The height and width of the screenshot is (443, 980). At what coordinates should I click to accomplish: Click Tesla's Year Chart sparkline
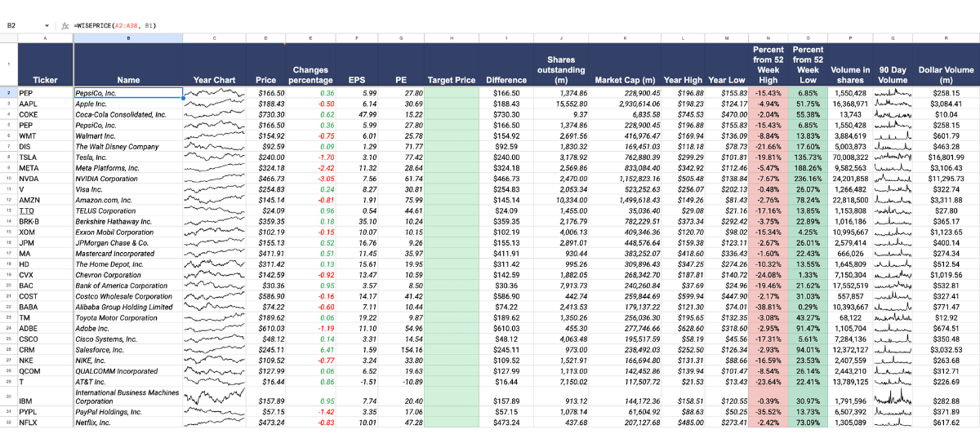point(213,157)
